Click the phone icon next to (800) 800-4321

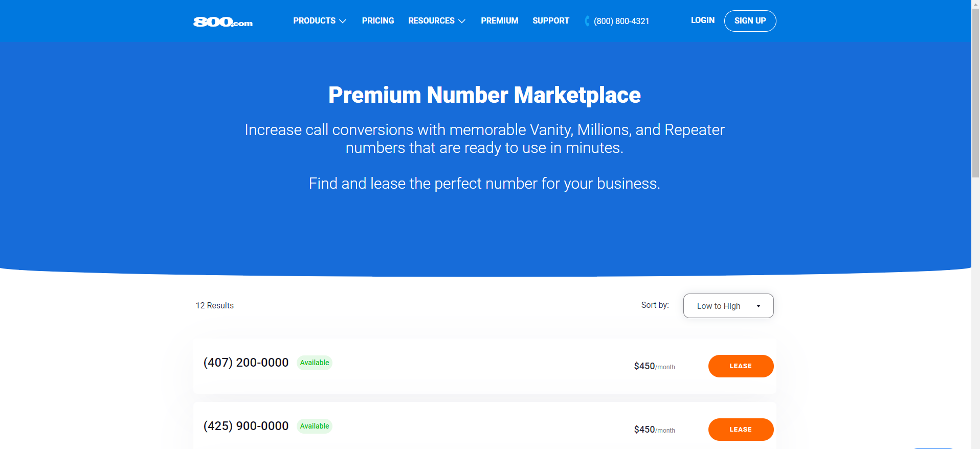tap(586, 21)
